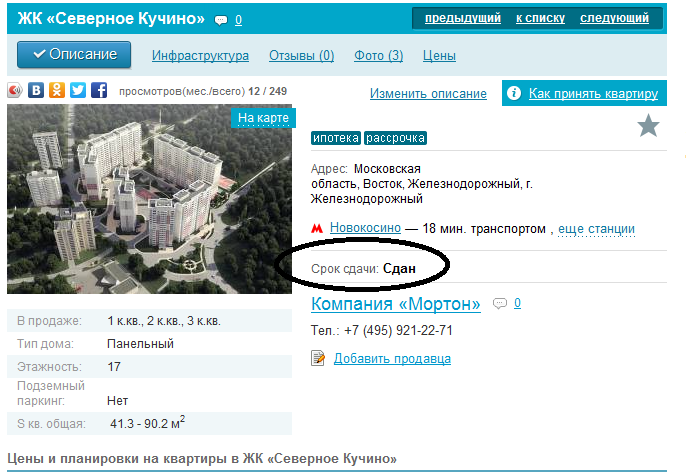The height and width of the screenshot is (472, 686).
Task: Click the metro icon near Новокосино
Action: coord(317,228)
